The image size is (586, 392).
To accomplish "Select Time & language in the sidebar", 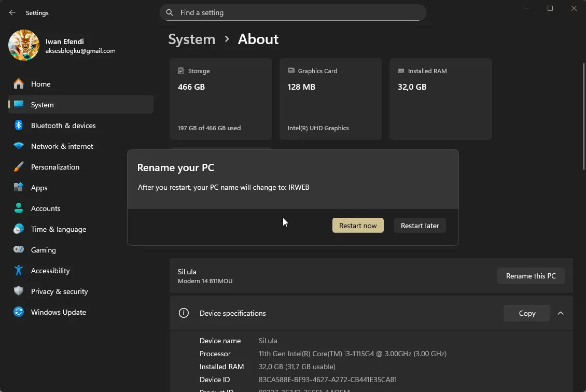I will (x=18, y=229).
